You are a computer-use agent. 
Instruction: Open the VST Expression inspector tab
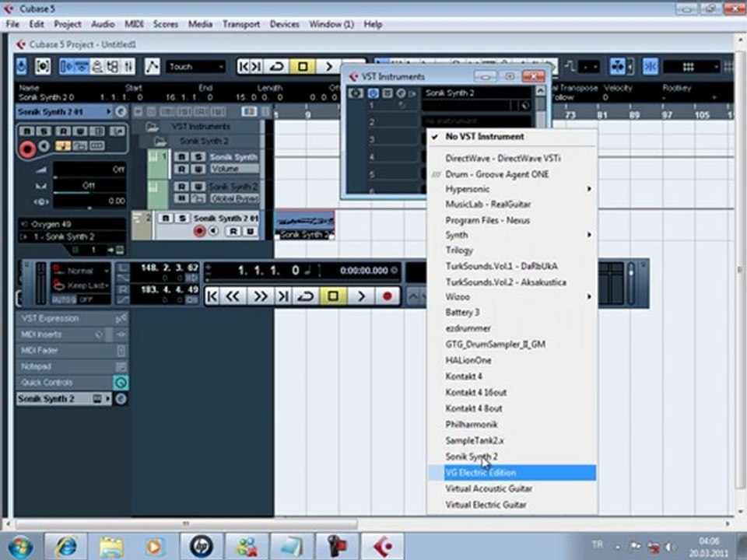tap(72, 318)
